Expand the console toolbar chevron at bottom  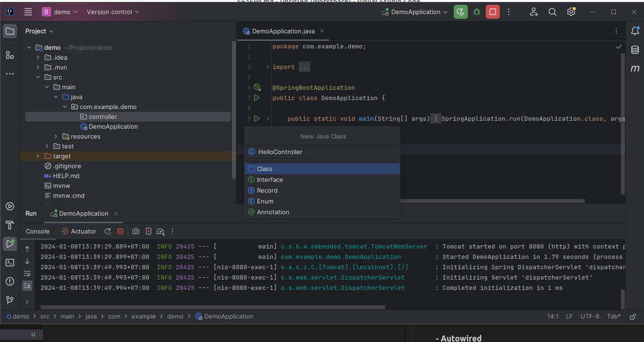pos(27,302)
